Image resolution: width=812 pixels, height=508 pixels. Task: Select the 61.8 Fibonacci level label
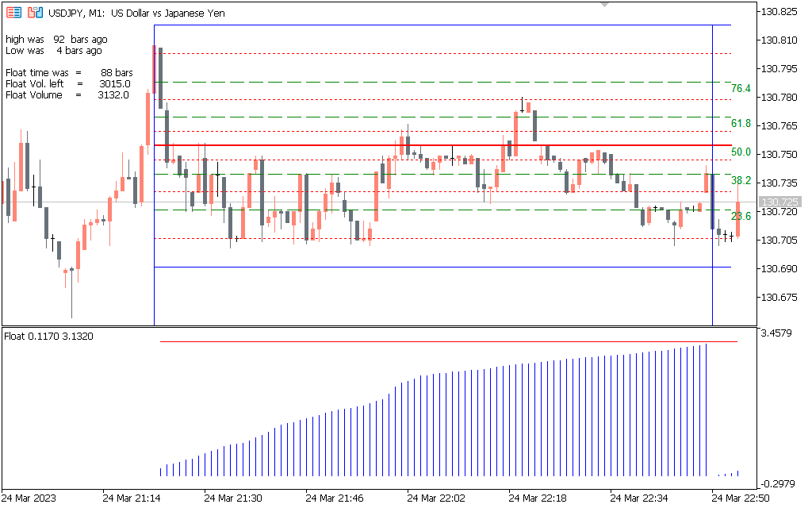click(741, 124)
